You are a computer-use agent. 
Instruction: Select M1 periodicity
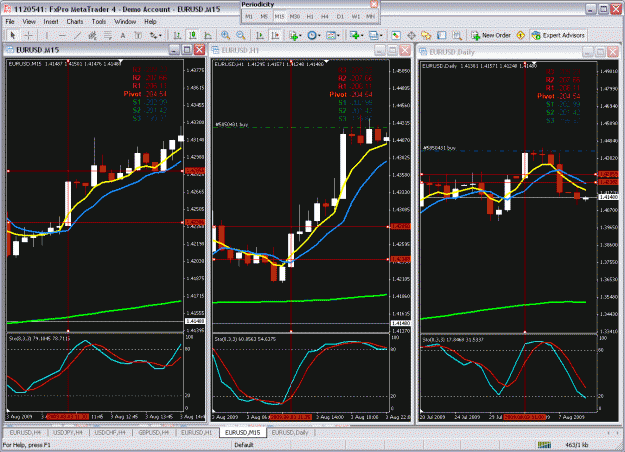[249, 16]
